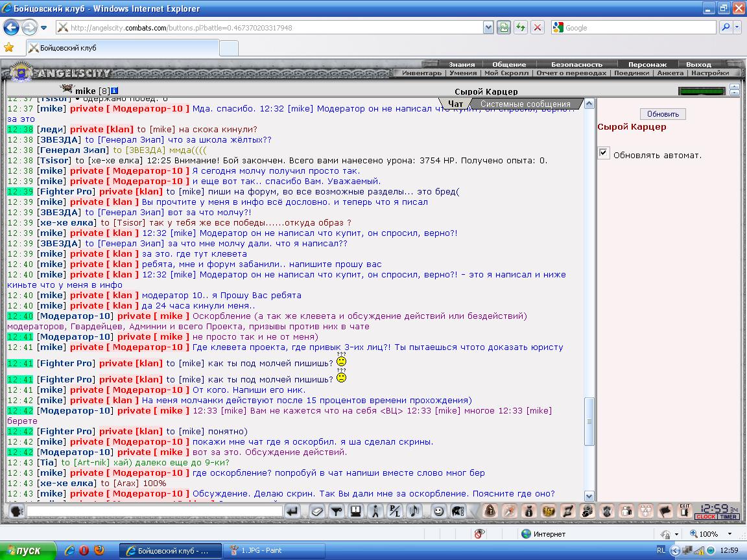
Task: Open the Настройки link
Action: coord(710,73)
